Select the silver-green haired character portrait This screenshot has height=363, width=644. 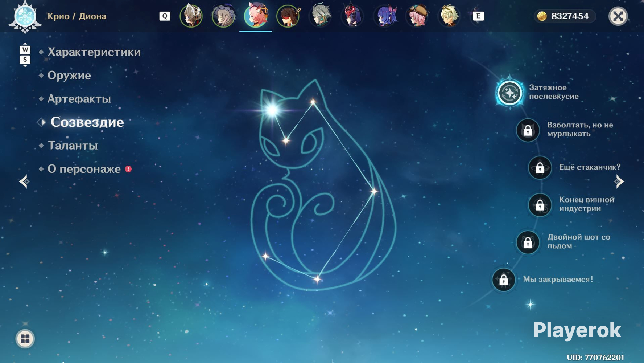click(320, 16)
